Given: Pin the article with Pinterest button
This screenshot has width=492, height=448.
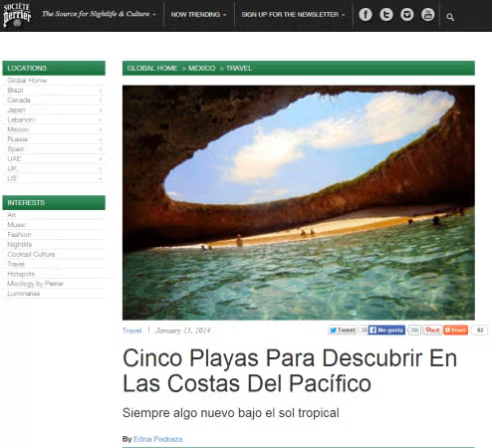Looking at the screenshot, I should click(432, 331).
